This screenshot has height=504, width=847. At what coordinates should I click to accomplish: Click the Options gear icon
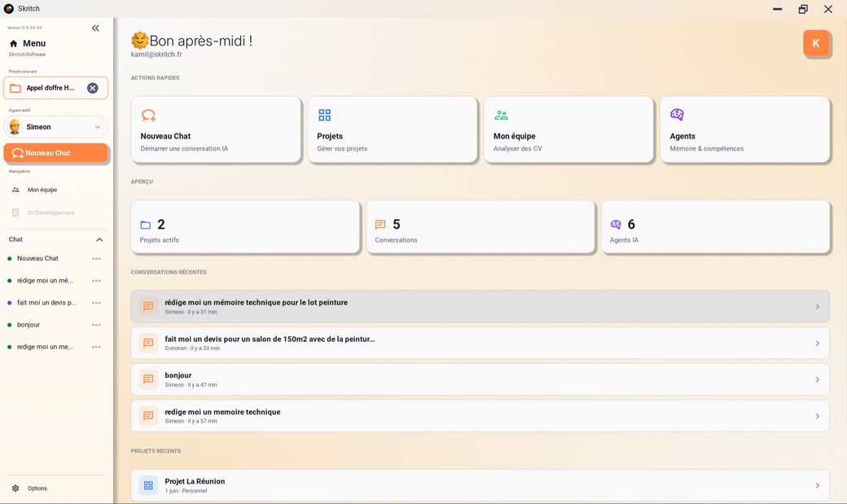[15, 489]
